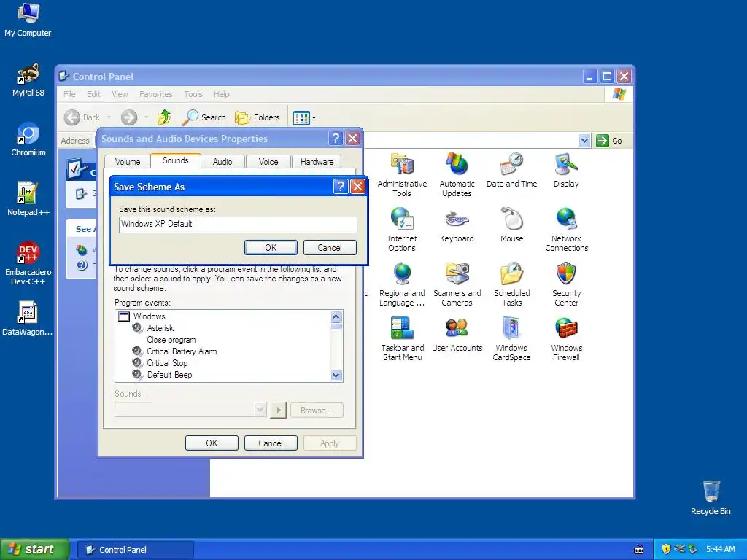Image resolution: width=747 pixels, height=560 pixels.
Task: Open User Accounts icon
Action: pos(457,334)
